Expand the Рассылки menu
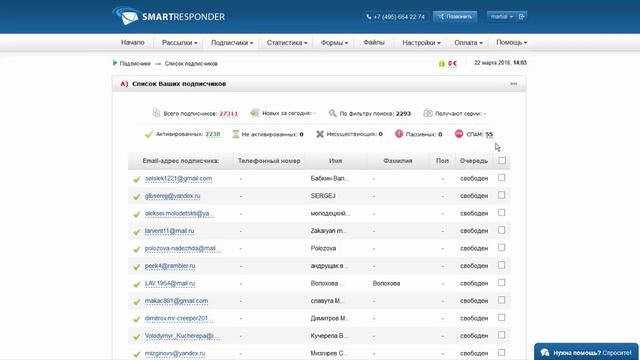 tap(180, 42)
